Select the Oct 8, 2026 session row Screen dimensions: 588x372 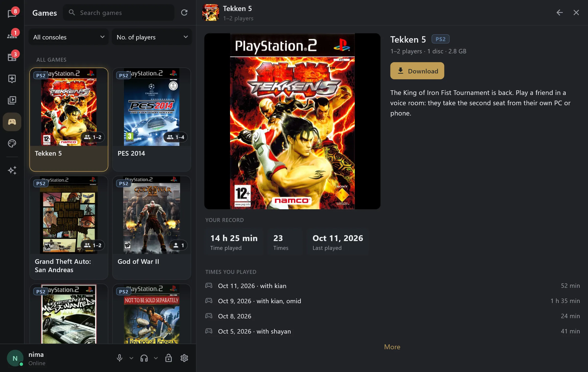pyautogui.click(x=392, y=316)
